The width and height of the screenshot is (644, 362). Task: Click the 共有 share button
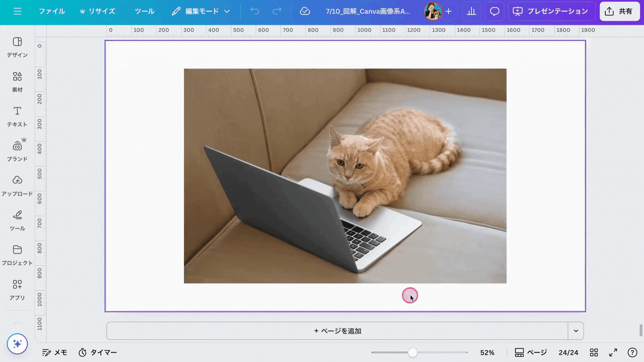pos(620,11)
